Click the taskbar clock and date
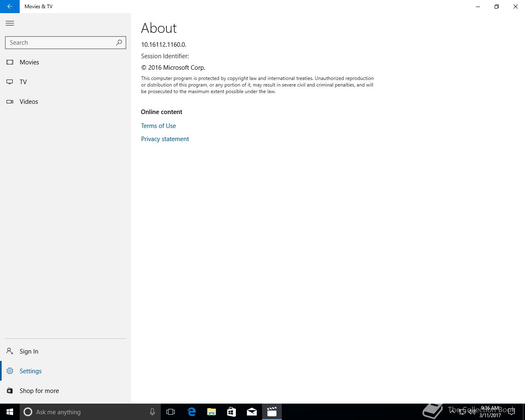The height and width of the screenshot is (420, 525). click(490, 412)
